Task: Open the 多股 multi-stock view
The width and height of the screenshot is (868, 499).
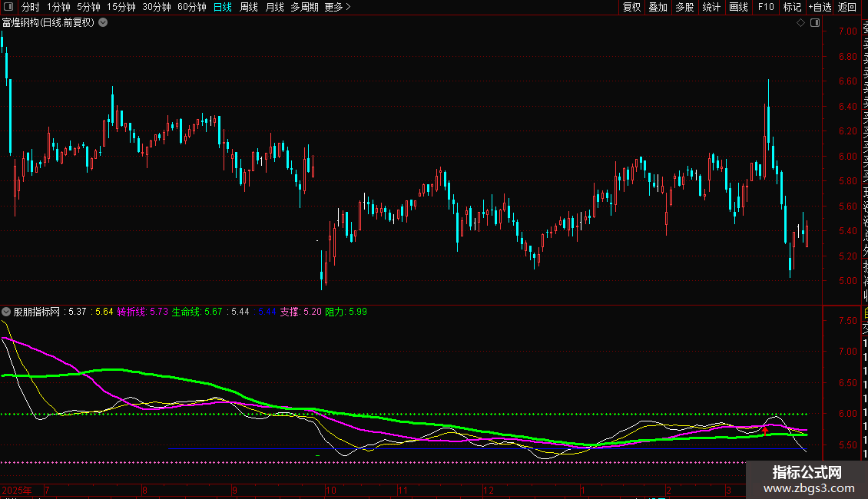Action: click(x=684, y=7)
